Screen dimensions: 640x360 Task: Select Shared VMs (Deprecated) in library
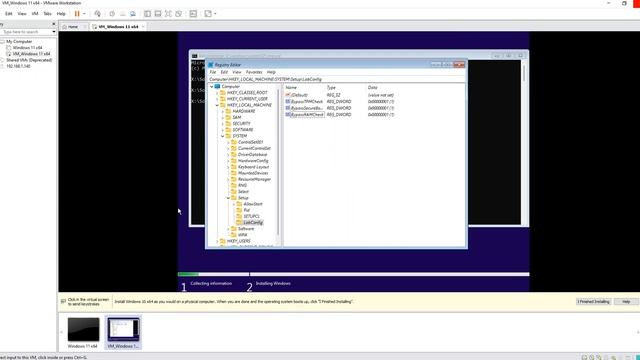[29, 60]
